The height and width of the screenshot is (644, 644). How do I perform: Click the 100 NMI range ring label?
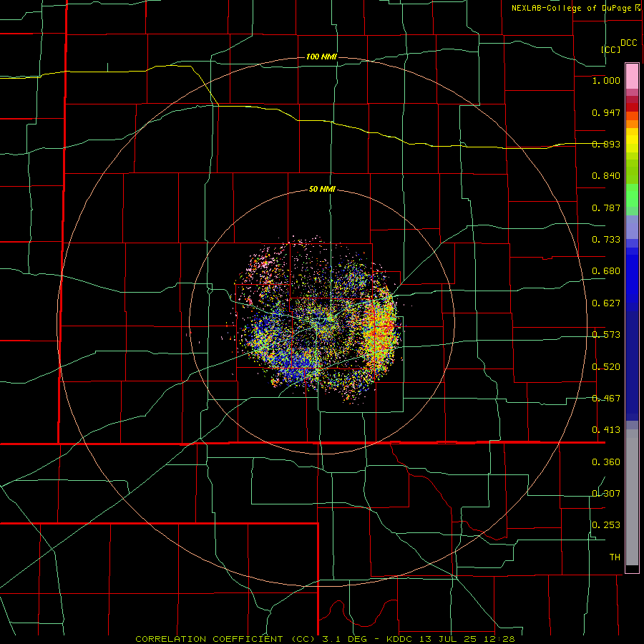(x=321, y=57)
